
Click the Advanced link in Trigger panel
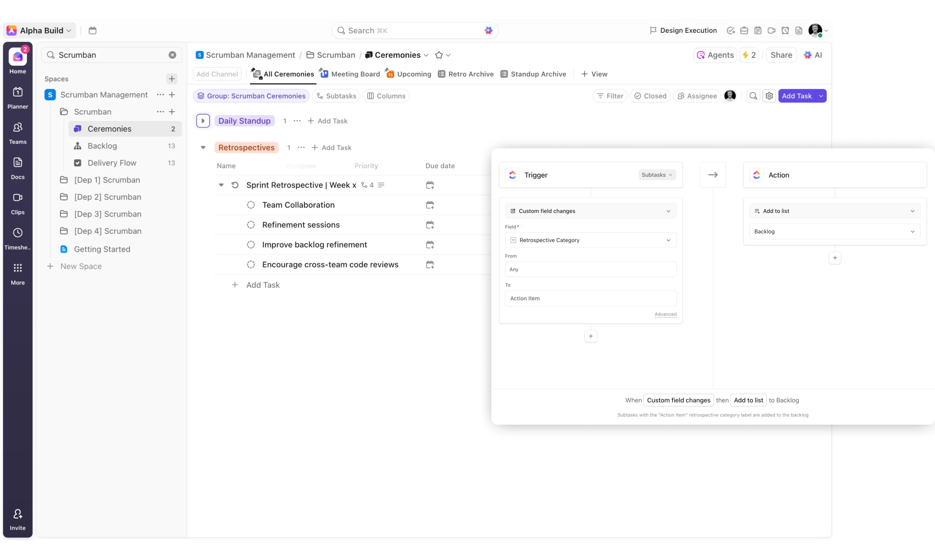click(665, 314)
